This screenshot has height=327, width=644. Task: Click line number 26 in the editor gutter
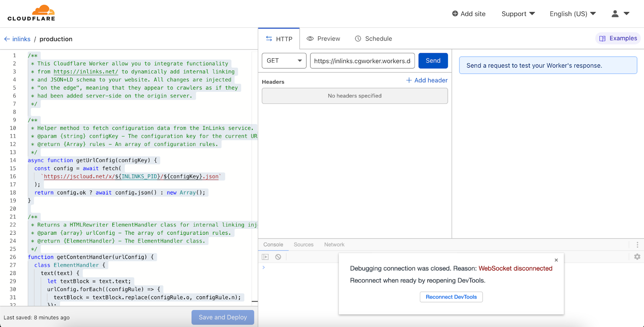click(x=13, y=257)
